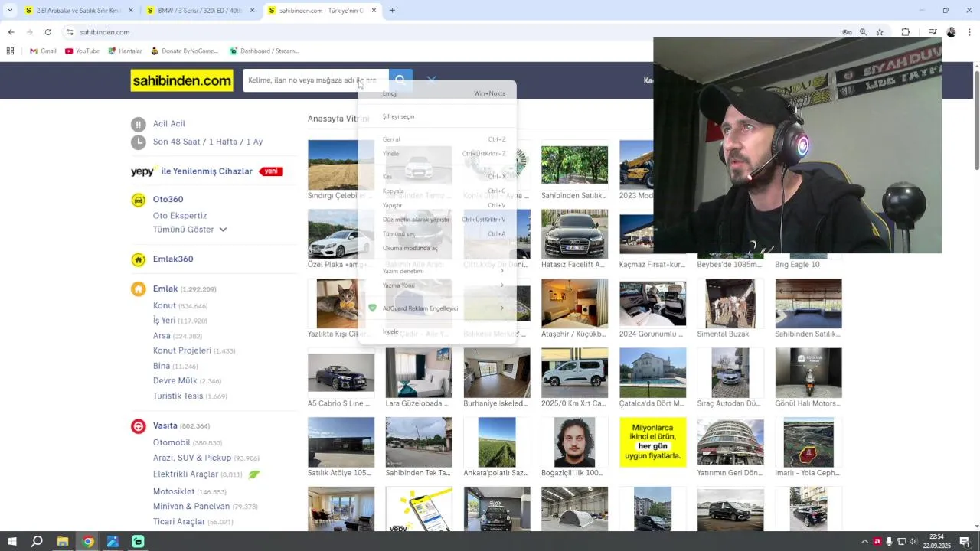Open the Konut category link
This screenshot has height=551, width=980.
165,305
